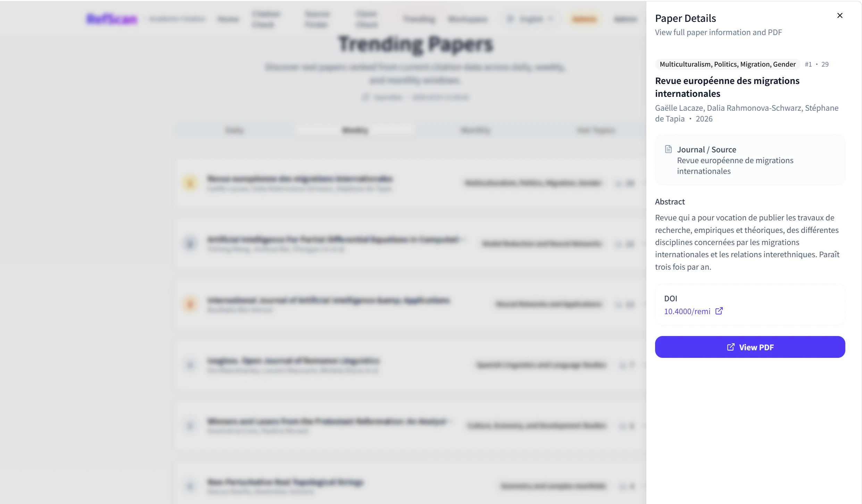Select the Artificial Intelligence paper row in list

pos(333,243)
